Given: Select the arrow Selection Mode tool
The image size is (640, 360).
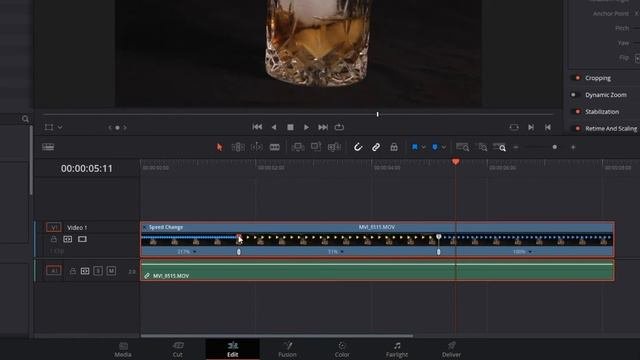Looking at the screenshot, I should (220, 147).
